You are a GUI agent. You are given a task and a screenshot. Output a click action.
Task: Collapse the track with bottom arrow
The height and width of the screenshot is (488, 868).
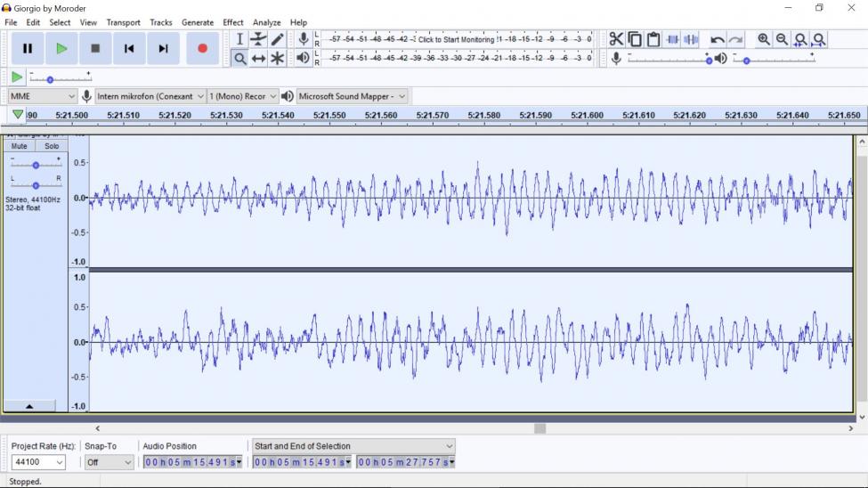pyautogui.click(x=29, y=406)
